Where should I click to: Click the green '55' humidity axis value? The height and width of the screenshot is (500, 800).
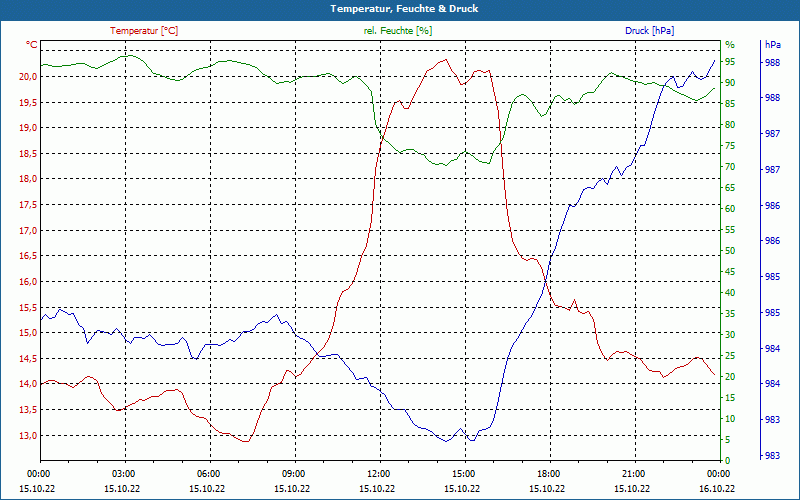730,230
